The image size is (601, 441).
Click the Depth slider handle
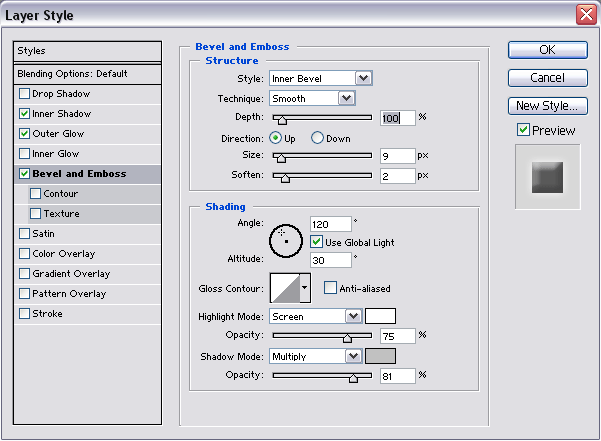282,120
